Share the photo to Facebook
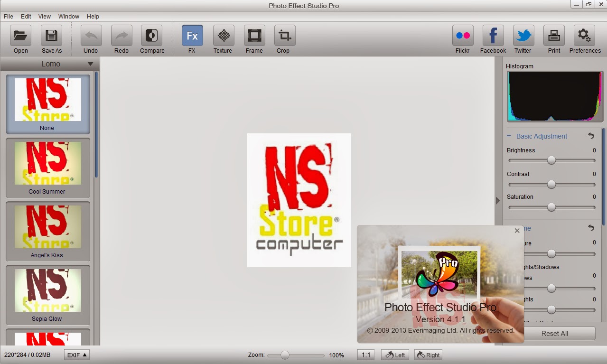The width and height of the screenshot is (607, 364). 493,36
